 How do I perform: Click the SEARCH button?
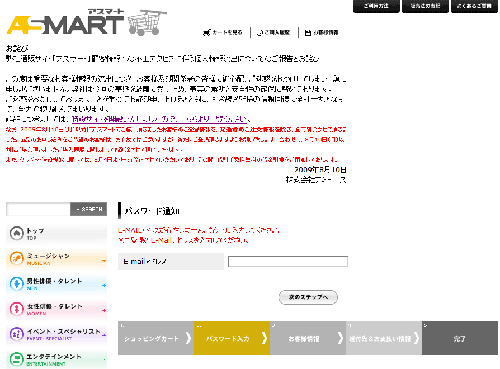click(89, 209)
